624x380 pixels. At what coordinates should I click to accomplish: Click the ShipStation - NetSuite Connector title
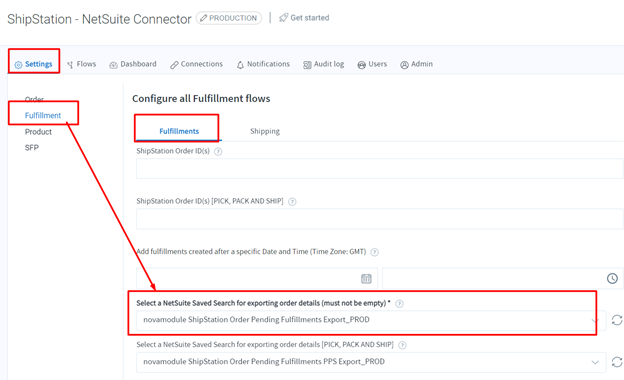pos(99,19)
